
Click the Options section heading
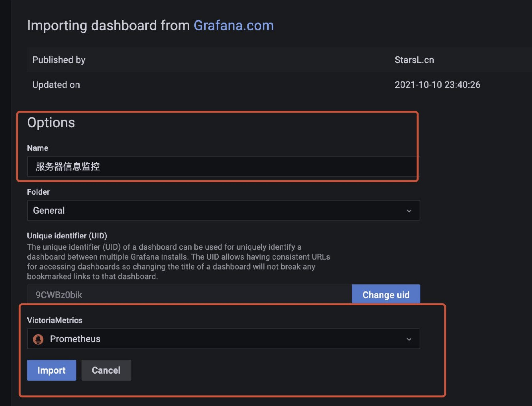tap(51, 123)
